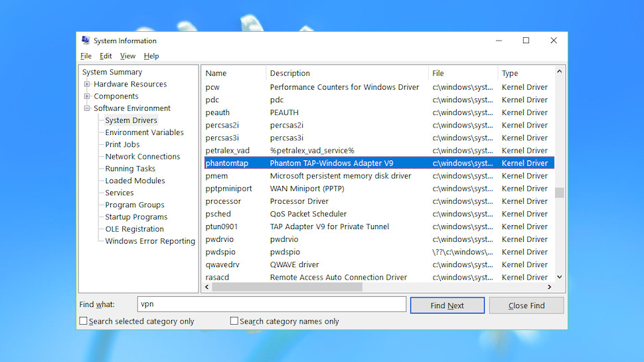Open Program Groups category
This screenshot has height=362, width=644.
(x=135, y=205)
